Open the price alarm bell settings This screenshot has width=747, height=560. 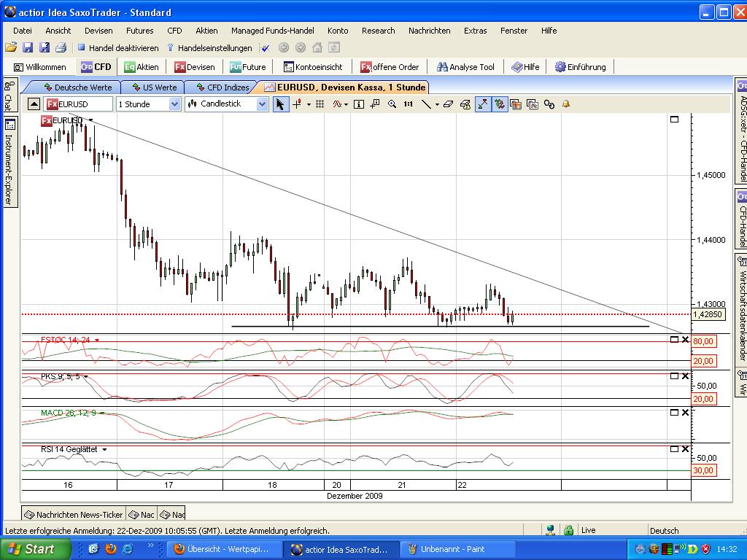point(565,104)
